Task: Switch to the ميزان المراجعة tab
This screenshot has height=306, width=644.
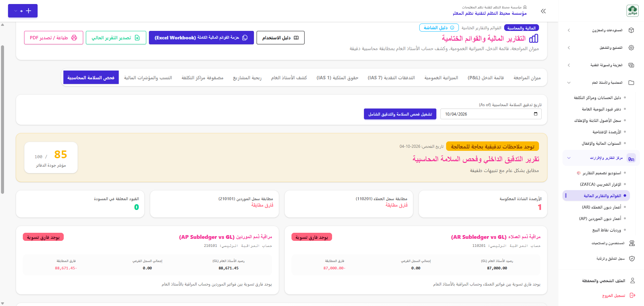Action: pyautogui.click(x=527, y=78)
